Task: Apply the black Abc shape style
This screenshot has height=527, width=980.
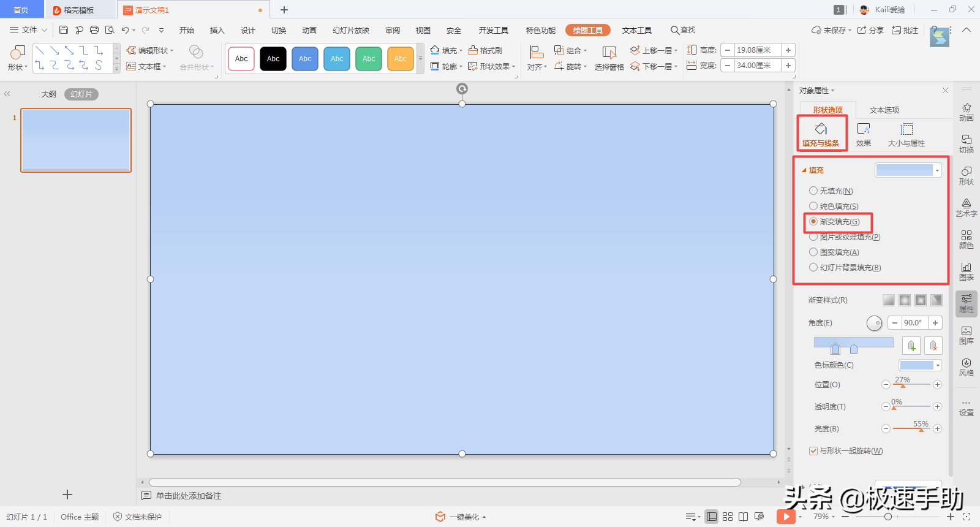Action: [x=273, y=59]
